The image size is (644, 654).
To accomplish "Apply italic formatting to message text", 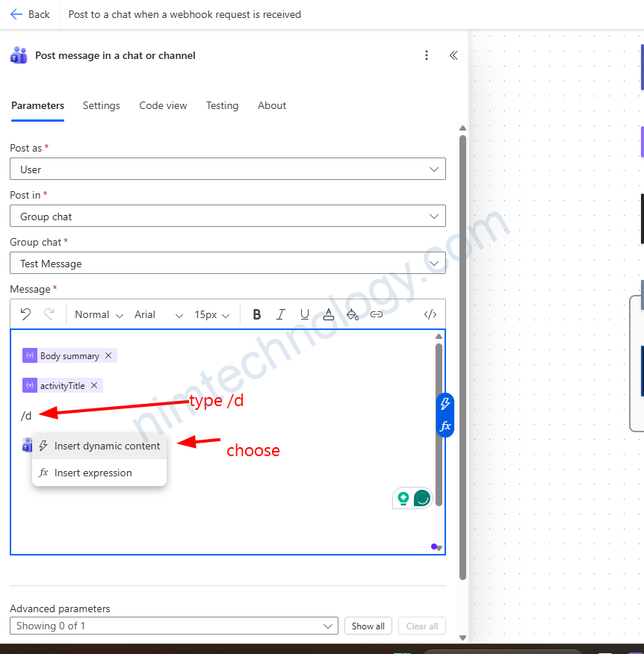I will point(281,314).
